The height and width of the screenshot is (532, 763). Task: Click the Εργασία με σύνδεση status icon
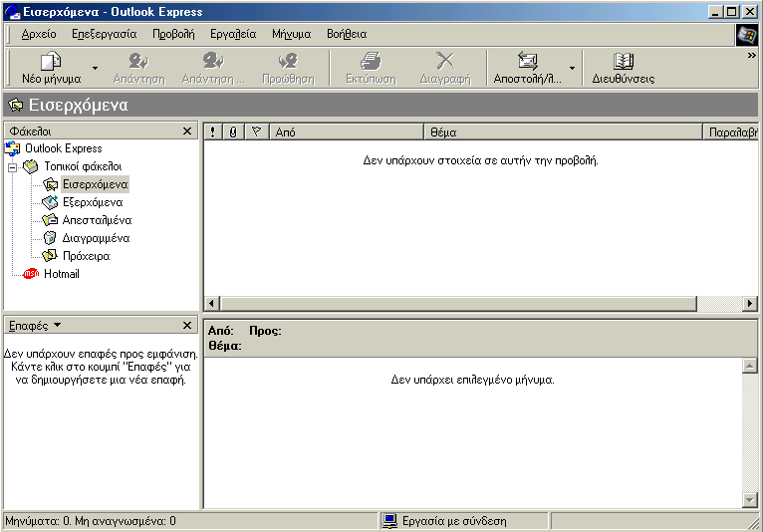coord(389,521)
